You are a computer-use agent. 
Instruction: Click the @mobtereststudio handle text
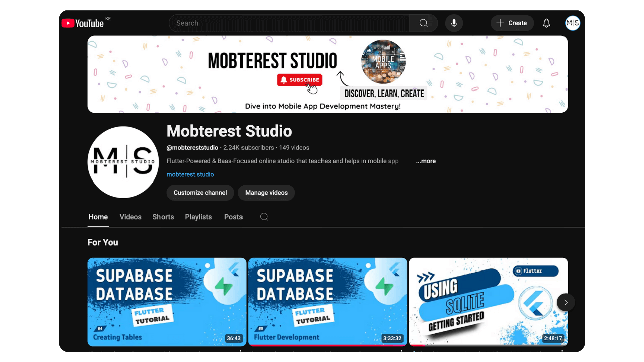click(x=192, y=148)
